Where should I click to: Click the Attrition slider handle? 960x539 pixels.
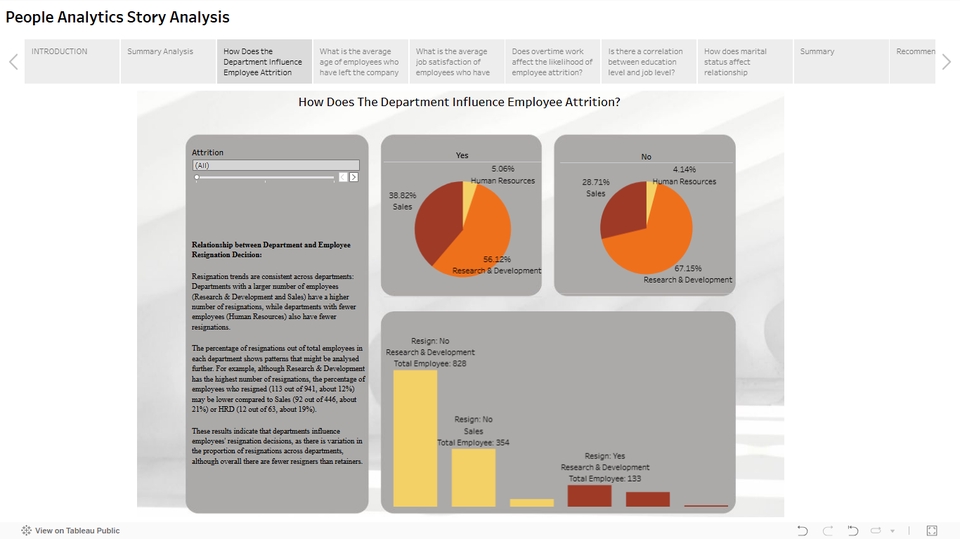[x=197, y=177]
